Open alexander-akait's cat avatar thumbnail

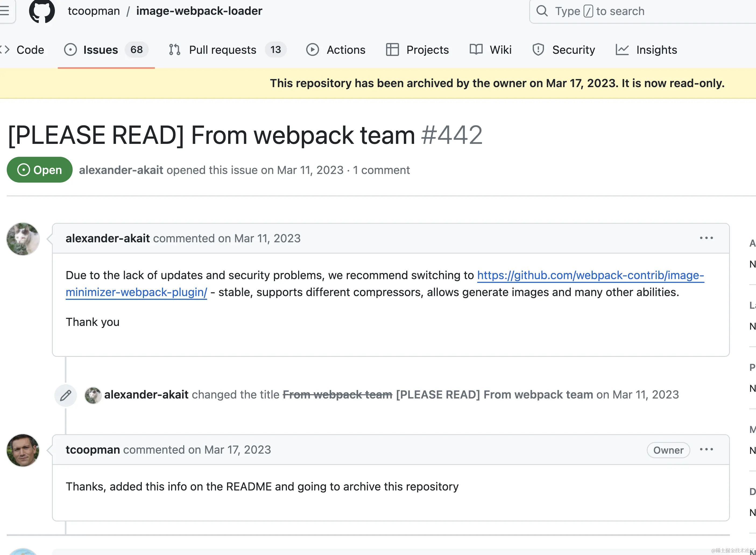(23, 239)
